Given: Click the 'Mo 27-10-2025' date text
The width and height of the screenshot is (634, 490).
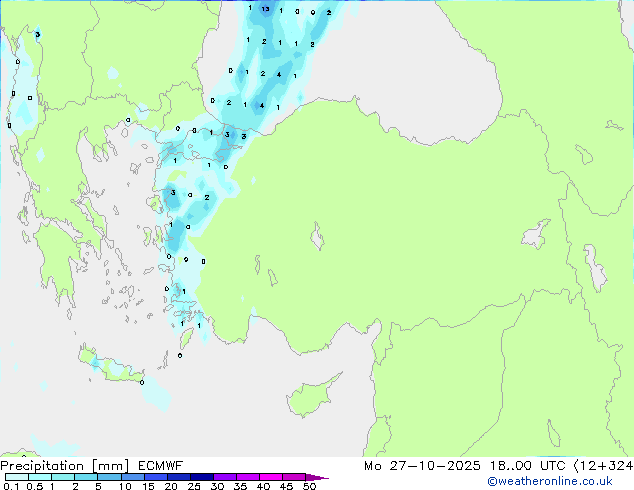Looking at the screenshot, I should tap(422, 466).
